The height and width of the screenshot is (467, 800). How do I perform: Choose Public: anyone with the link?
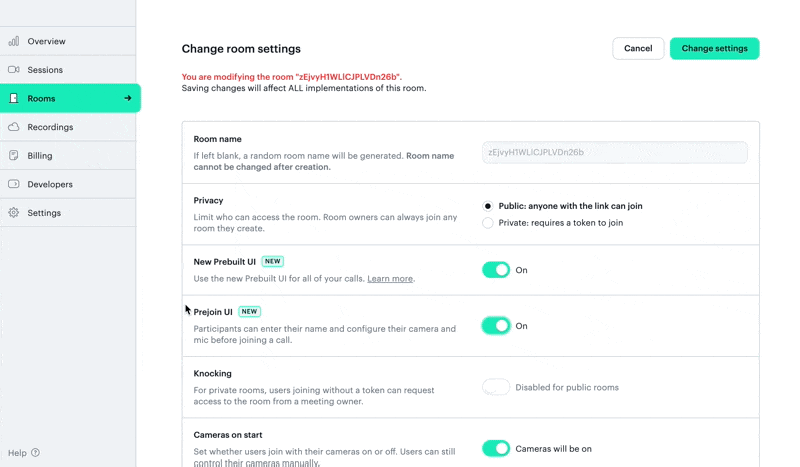point(488,206)
